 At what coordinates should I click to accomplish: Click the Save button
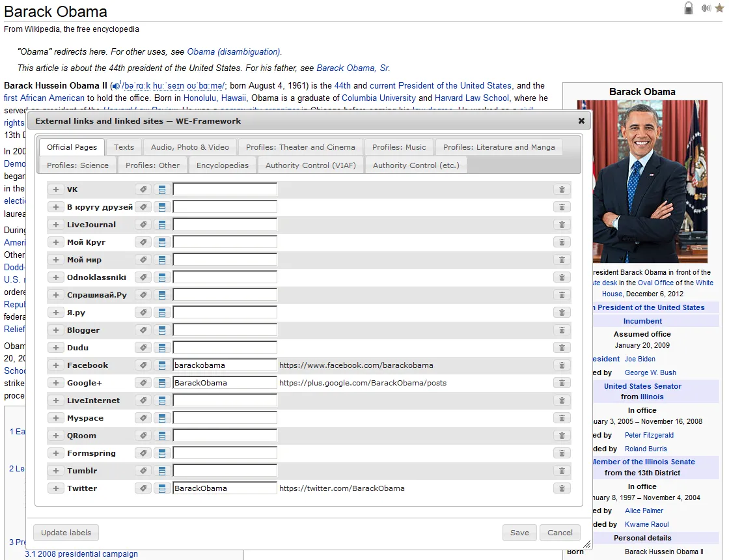click(x=519, y=533)
